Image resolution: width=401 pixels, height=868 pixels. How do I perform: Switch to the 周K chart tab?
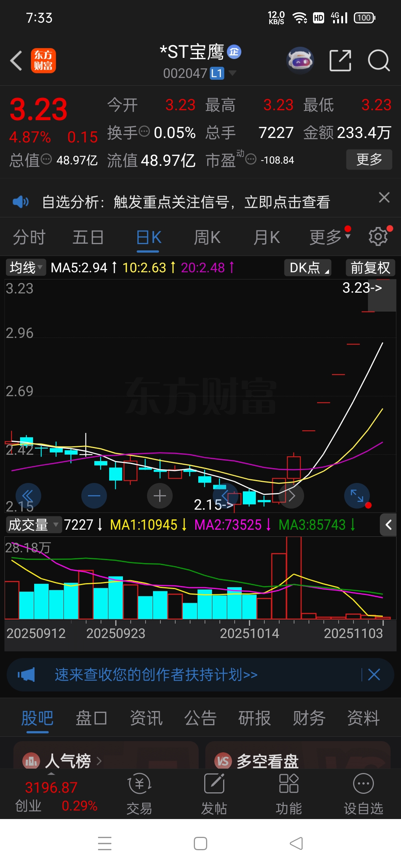click(207, 237)
